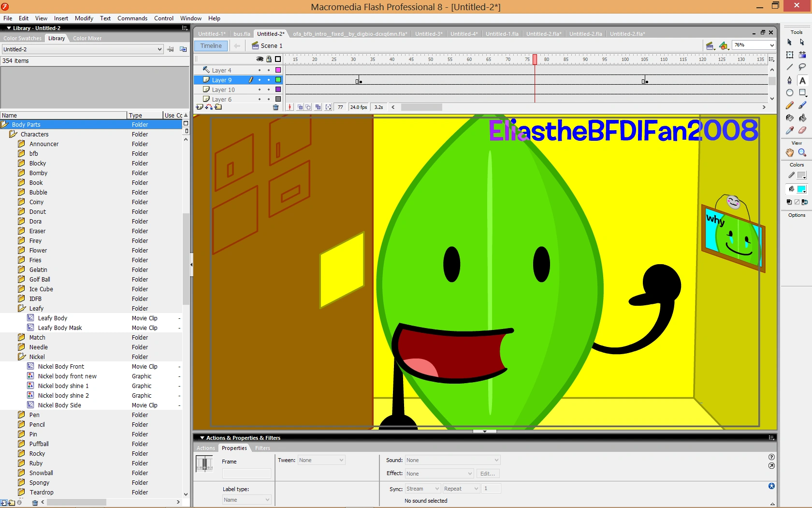The width and height of the screenshot is (812, 508).
Task: Select the Eyedropper tool
Action: 789,131
